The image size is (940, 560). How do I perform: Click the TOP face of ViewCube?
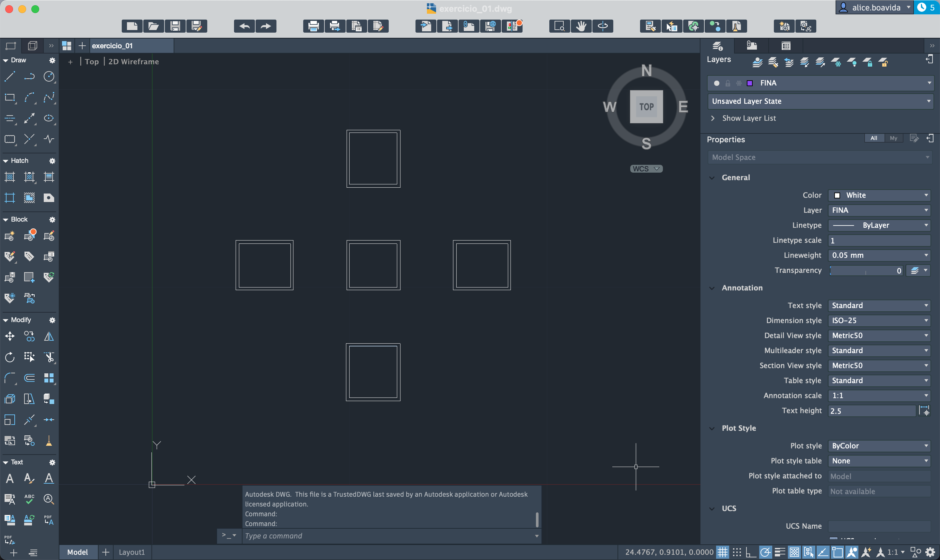click(647, 107)
